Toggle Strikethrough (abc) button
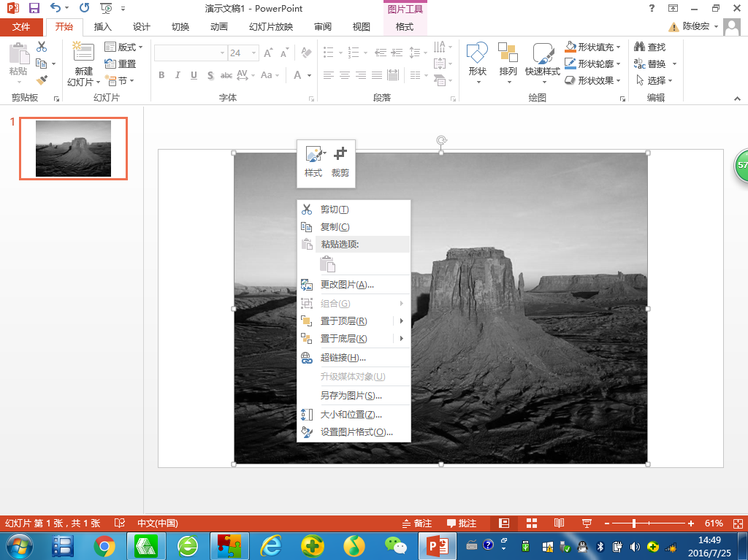Image resolution: width=748 pixels, height=560 pixels. tap(226, 75)
